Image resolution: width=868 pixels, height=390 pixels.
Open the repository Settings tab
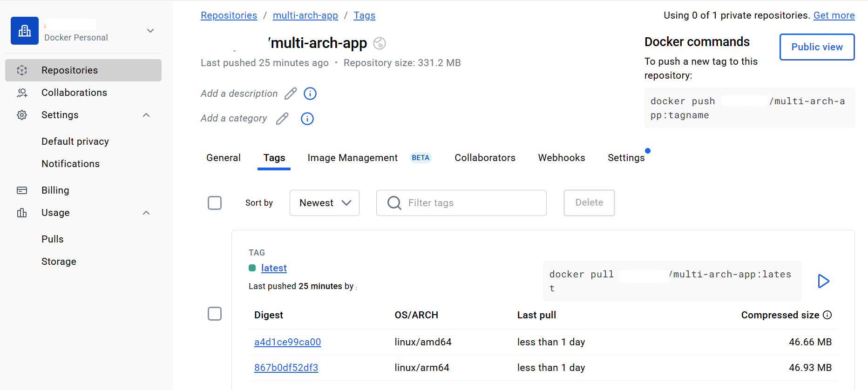(626, 158)
